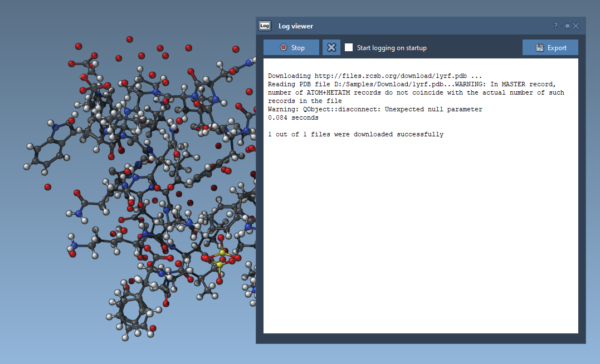Viewport: 600px width, 364px height.
Task: Click the Log viewer title text
Action: pyautogui.click(x=295, y=26)
